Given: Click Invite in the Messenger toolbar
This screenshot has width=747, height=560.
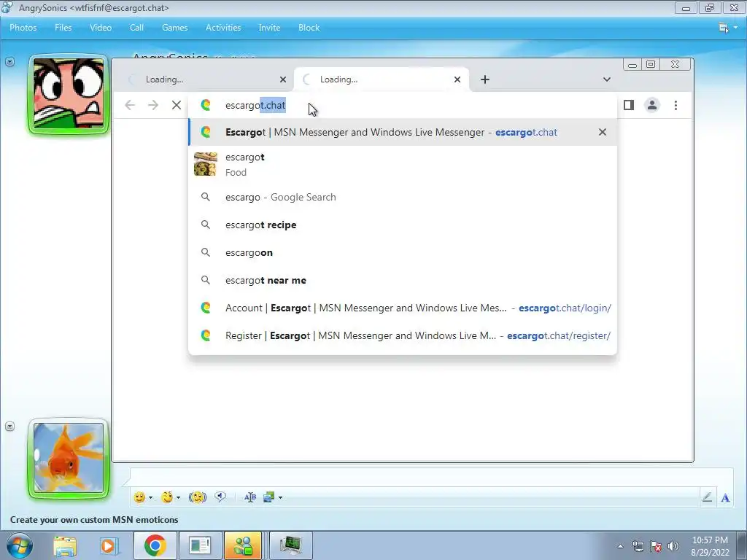Looking at the screenshot, I should pos(269,28).
